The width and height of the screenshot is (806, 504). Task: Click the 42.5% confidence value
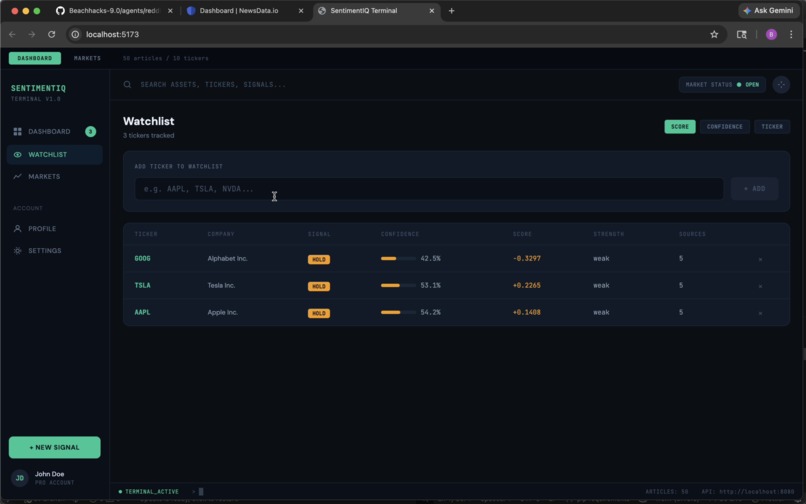pos(430,259)
